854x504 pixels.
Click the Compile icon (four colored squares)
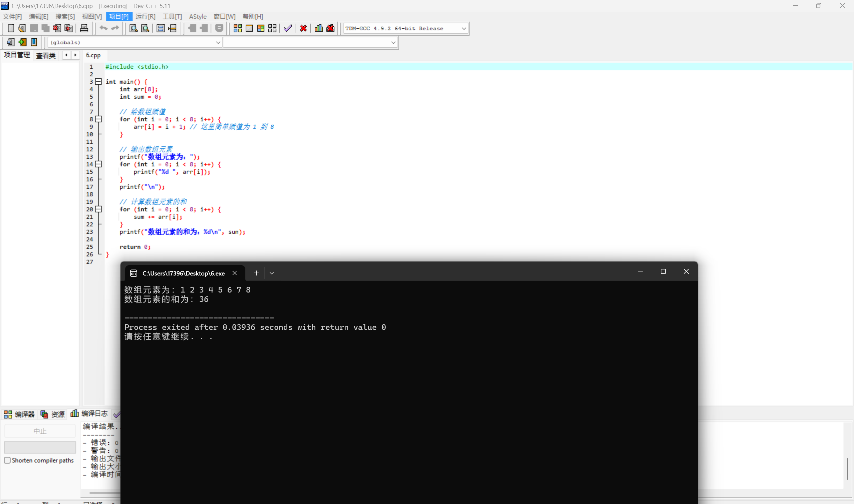tap(238, 29)
